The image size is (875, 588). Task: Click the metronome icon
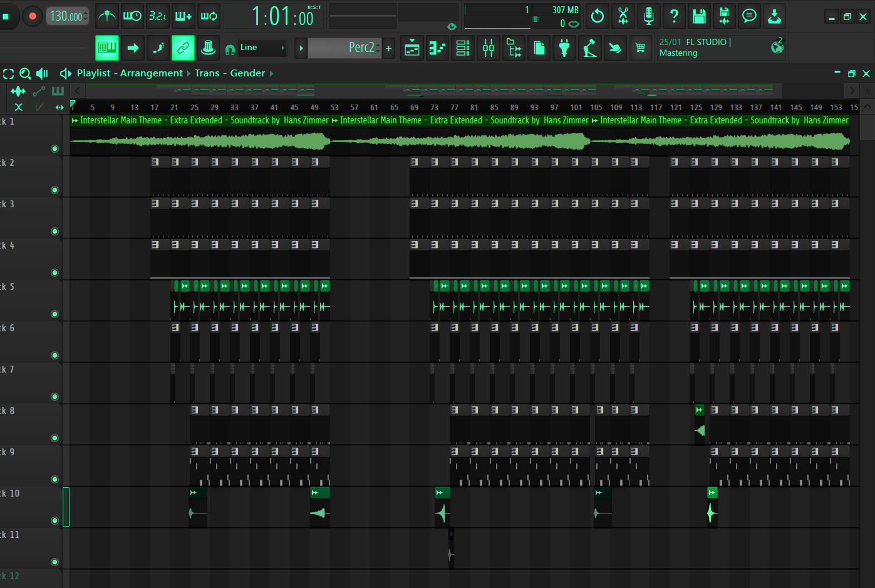pyautogui.click(x=107, y=16)
